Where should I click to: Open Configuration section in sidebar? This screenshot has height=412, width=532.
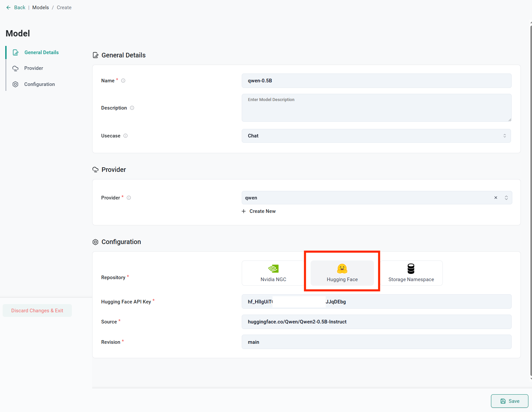(39, 84)
